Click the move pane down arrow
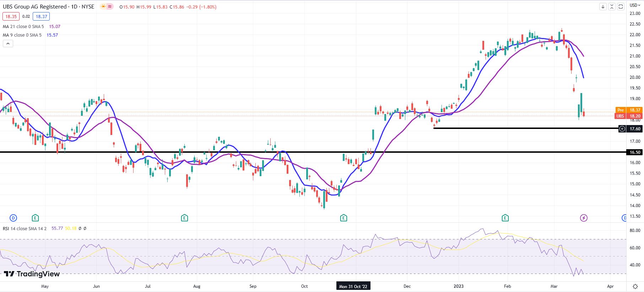The height and width of the screenshot is (292, 644). pos(603,7)
